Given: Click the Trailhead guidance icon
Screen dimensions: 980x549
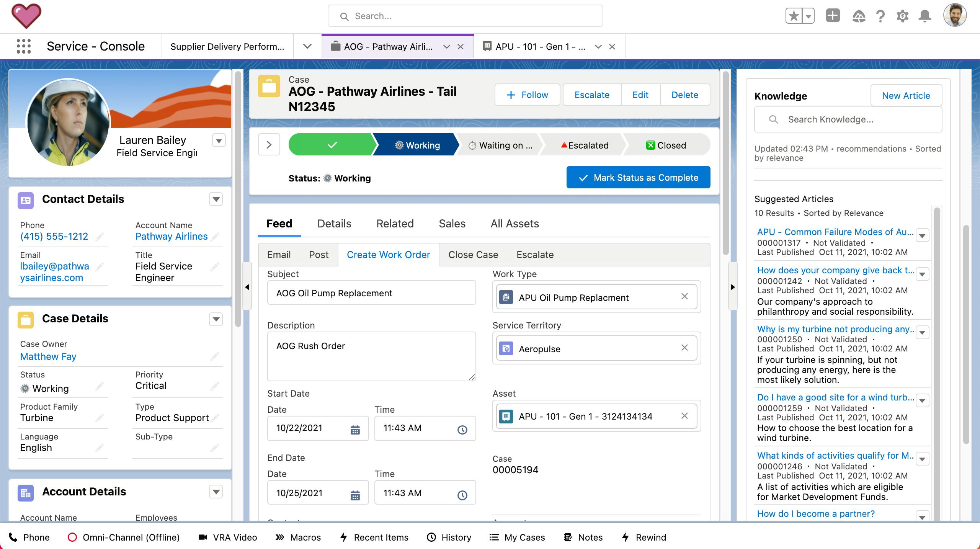Looking at the screenshot, I should click(x=859, y=16).
